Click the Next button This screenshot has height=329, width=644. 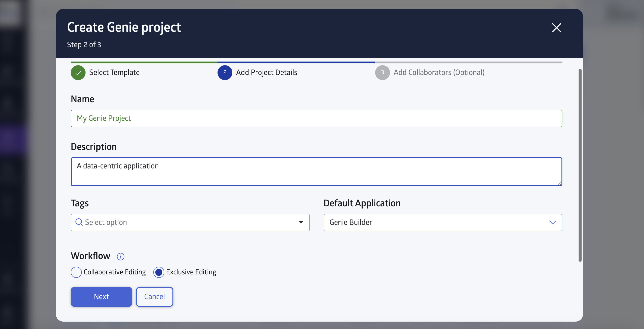pos(101,297)
